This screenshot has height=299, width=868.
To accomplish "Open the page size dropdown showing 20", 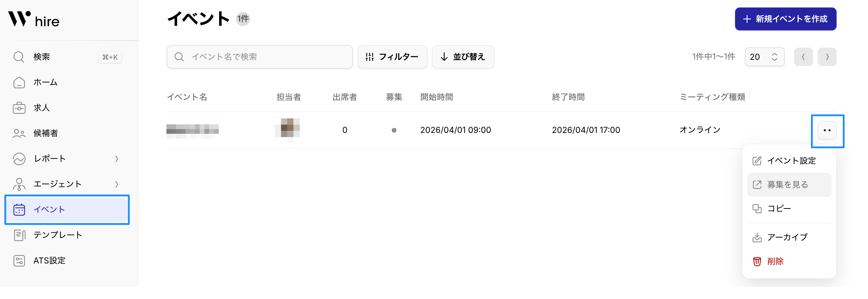I will (764, 57).
